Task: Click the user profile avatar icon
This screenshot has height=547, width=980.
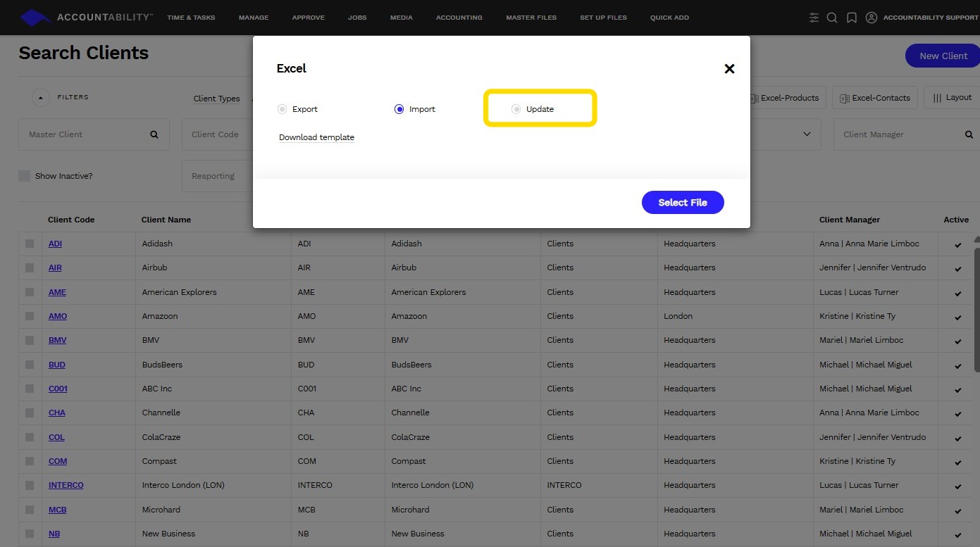Action: click(x=872, y=18)
